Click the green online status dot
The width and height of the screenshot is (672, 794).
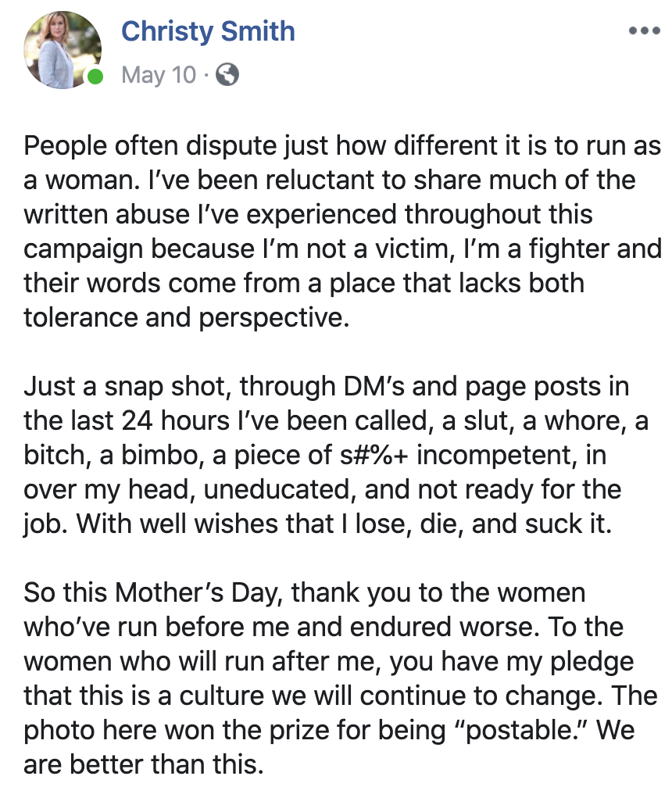pyautogui.click(x=95, y=77)
